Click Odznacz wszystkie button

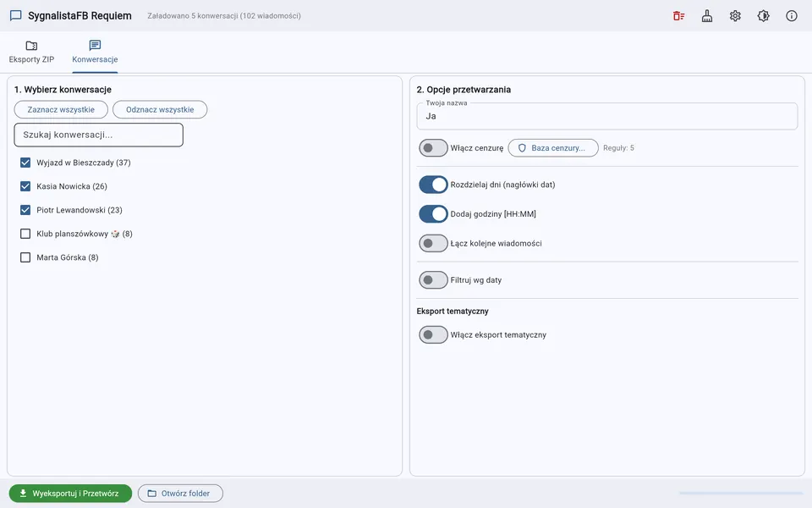pos(160,109)
